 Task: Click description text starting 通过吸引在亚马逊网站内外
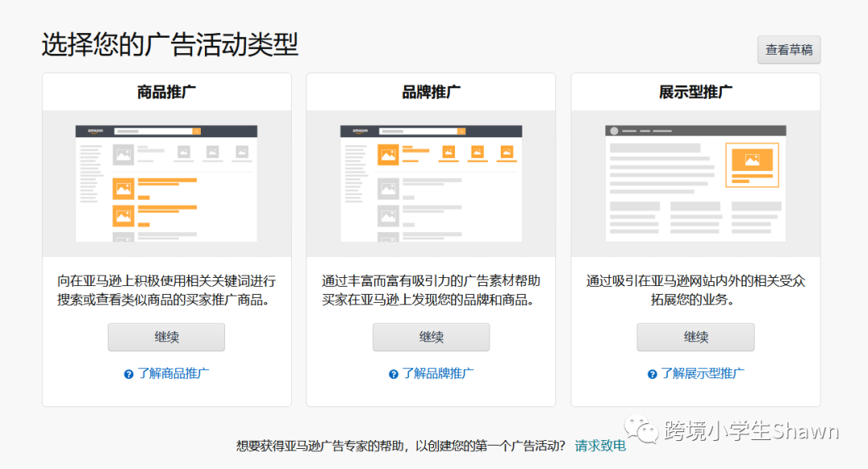click(x=695, y=291)
